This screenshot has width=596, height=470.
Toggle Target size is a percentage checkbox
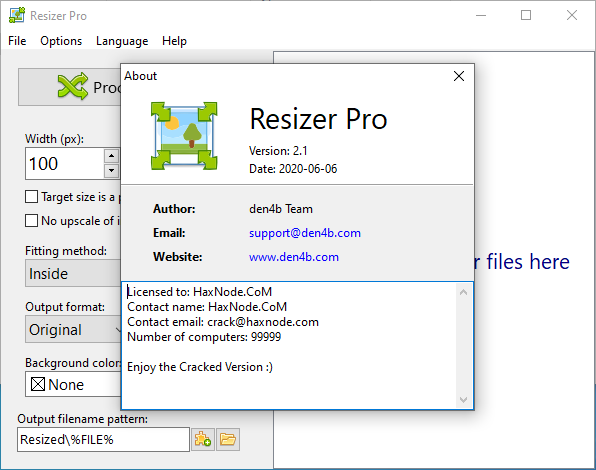click(x=32, y=197)
